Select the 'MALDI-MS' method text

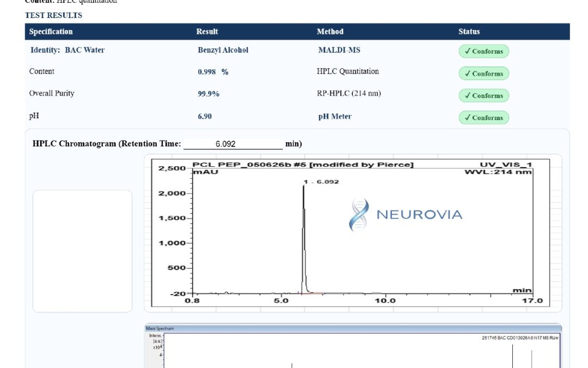[339, 50]
